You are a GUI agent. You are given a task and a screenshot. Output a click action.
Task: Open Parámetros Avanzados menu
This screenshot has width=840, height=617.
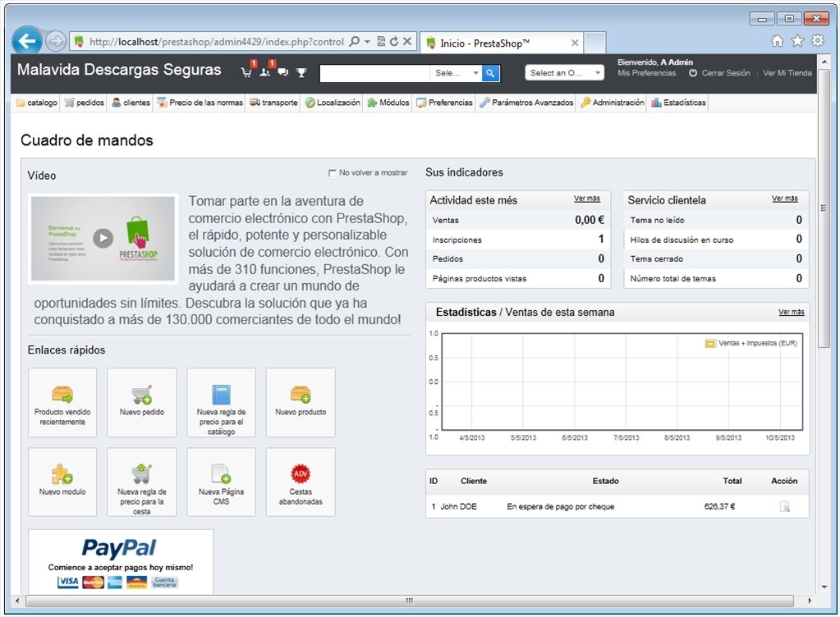pyautogui.click(x=526, y=103)
